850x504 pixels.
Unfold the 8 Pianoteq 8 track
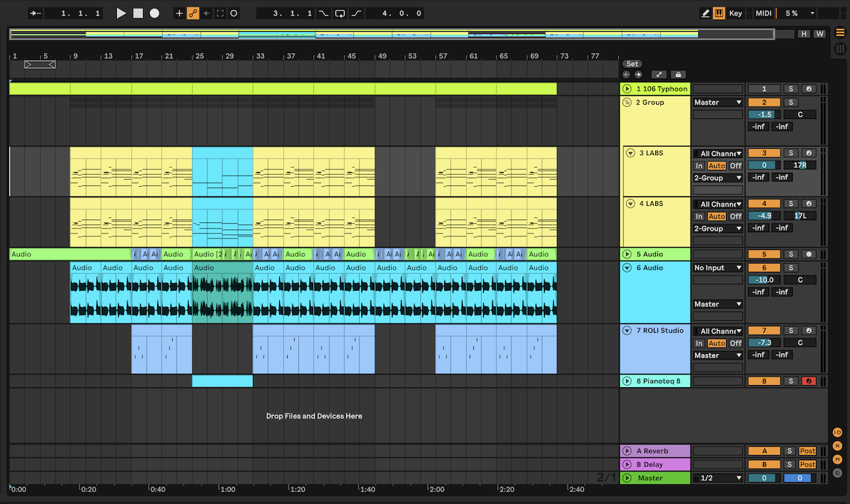coord(627,382)
